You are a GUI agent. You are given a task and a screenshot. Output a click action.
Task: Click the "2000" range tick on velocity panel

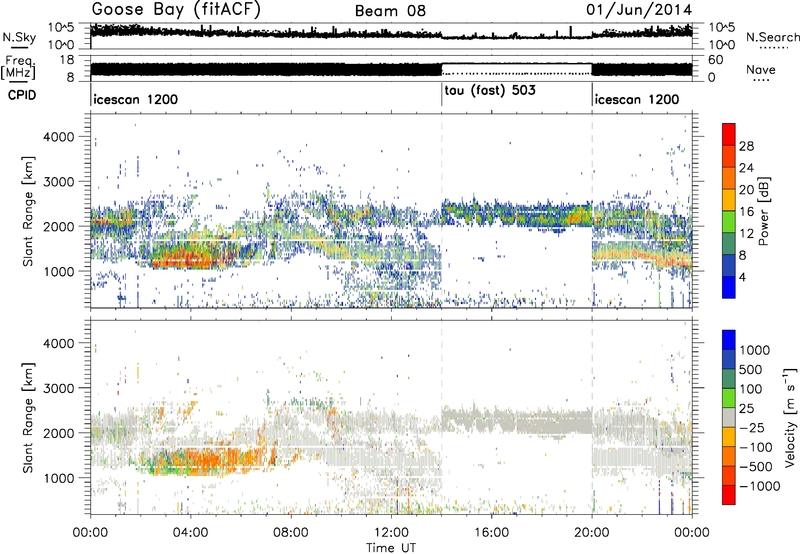61,433
